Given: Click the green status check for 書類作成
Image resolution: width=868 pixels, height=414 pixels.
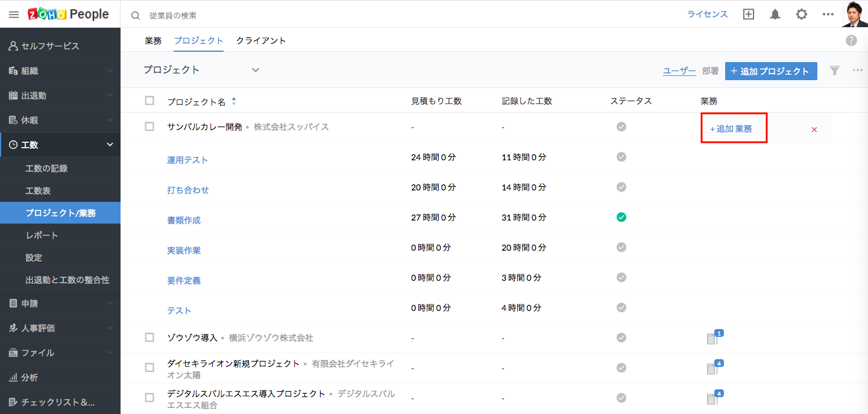Looking at the screenshot, I should point(621,217).
